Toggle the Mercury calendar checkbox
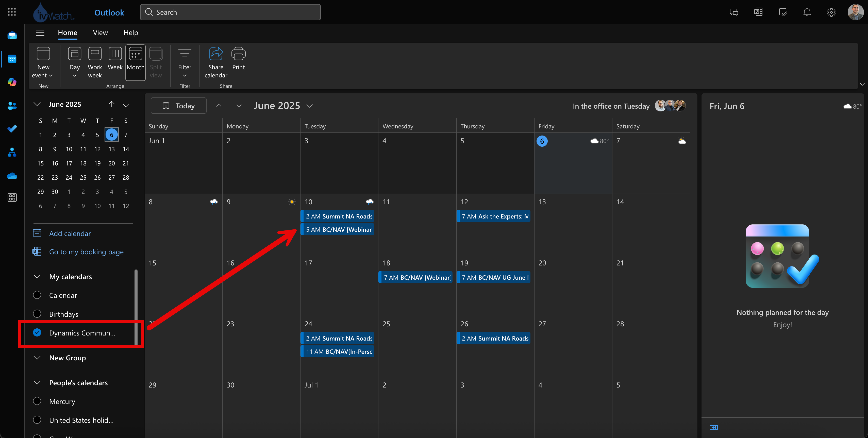 (37, 401)
